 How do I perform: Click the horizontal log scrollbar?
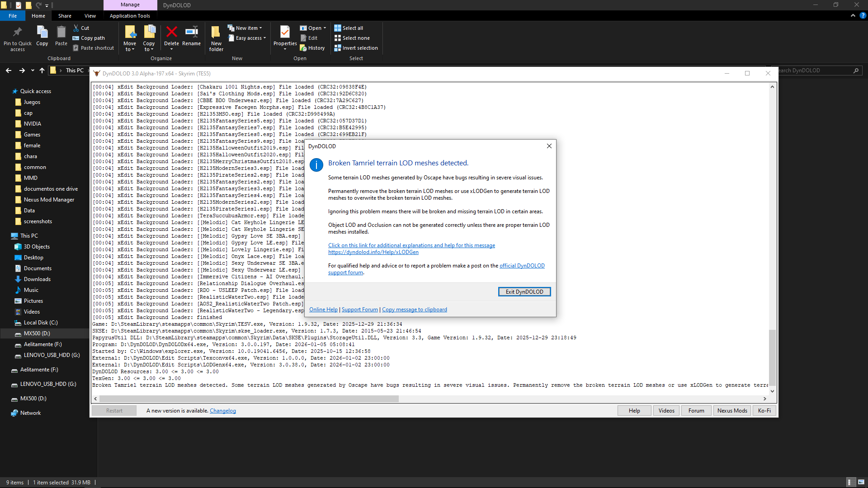249,399
